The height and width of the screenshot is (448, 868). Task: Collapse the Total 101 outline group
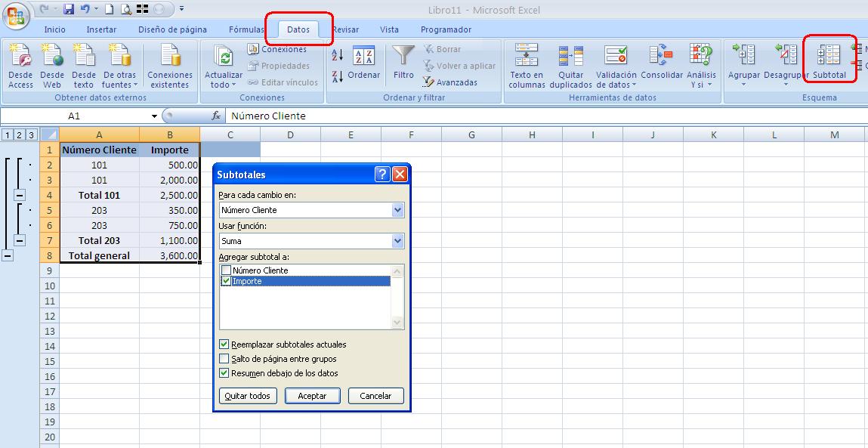[x=20, y=196]
